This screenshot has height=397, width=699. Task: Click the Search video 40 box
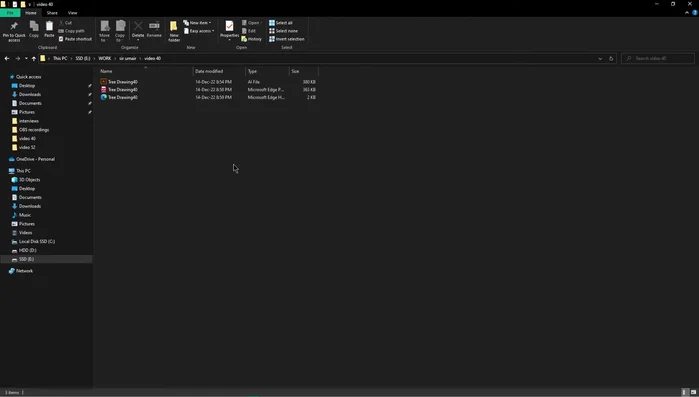pyautogui.click(x=658, y=58)
